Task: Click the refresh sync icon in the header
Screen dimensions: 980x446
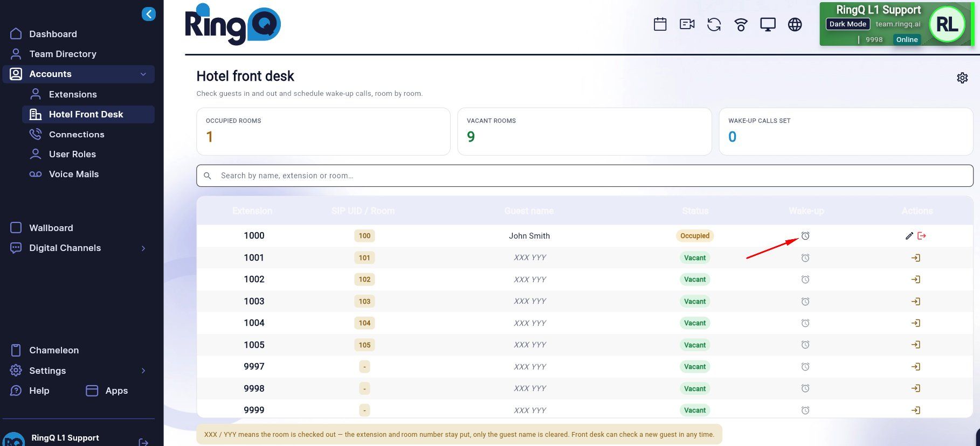Action: click(x=714, y=24)
